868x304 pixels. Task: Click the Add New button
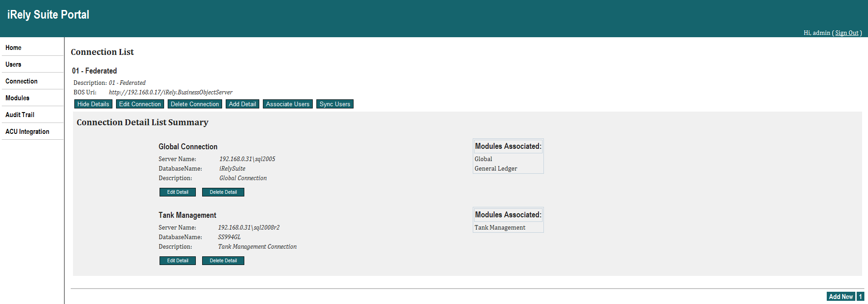point(840,296)
